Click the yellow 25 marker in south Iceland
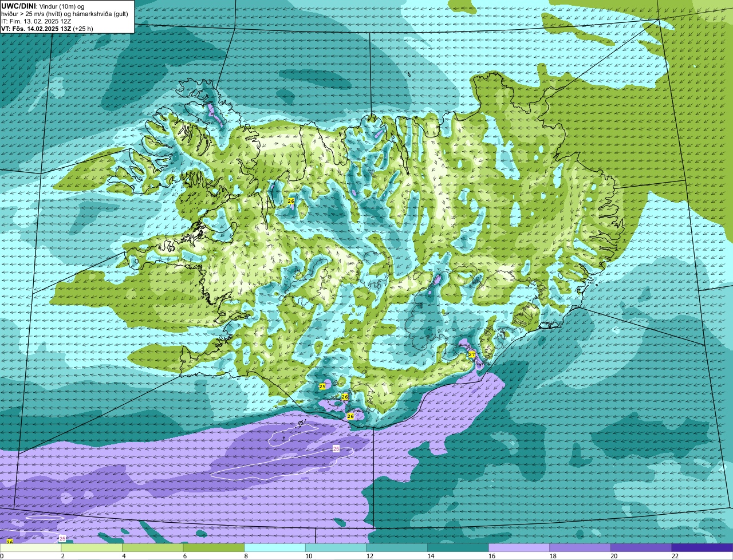 [x=322, y=387]
